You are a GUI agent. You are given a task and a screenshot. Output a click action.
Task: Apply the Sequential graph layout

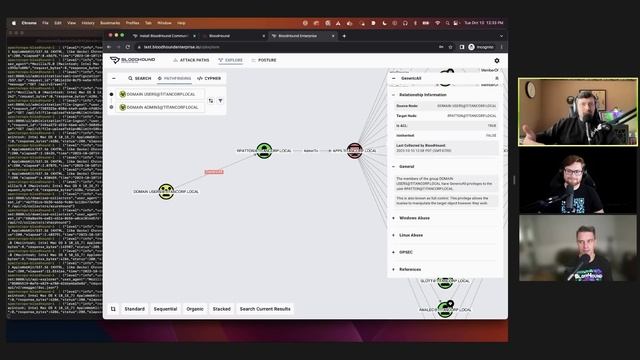165,309
